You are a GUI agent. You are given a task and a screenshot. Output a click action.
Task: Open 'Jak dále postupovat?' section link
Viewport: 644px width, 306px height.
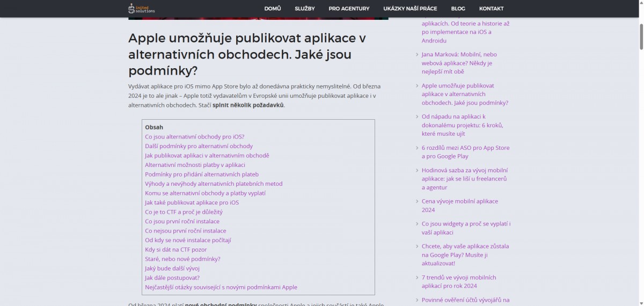(172, 278)
